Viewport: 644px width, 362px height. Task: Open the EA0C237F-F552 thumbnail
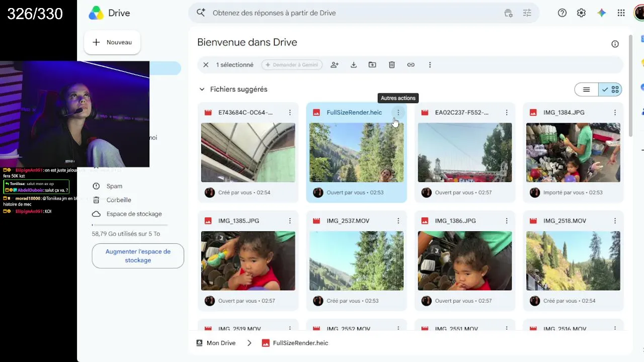pos(465,152)
